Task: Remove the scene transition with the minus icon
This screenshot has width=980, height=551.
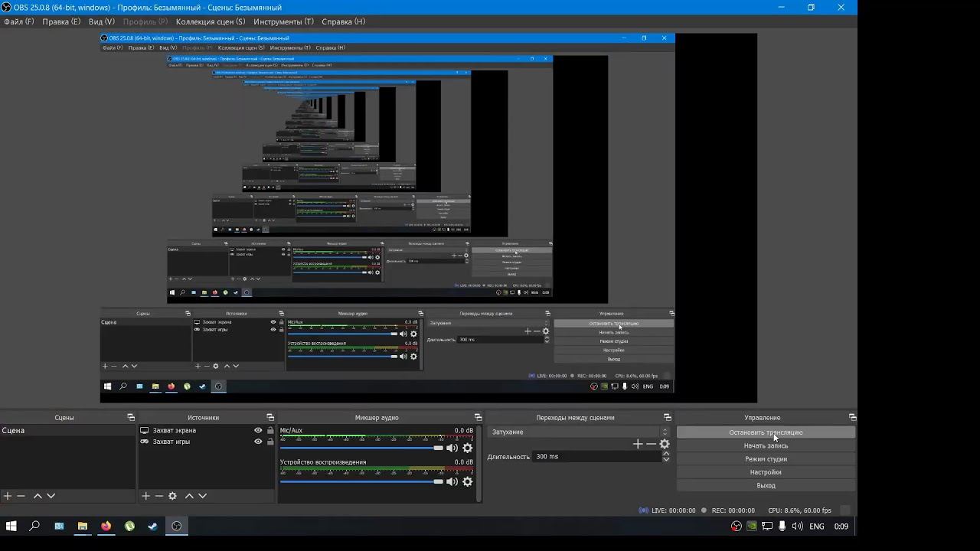Action: pos(651,444)
